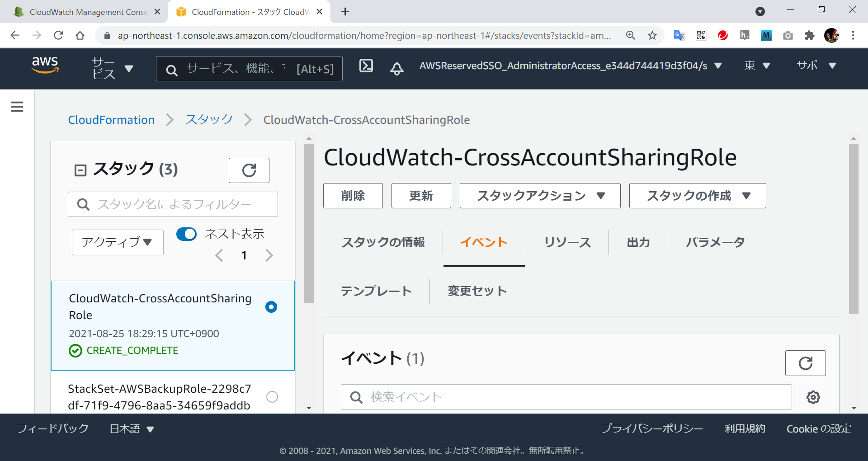Select CloudWatch-CrossAccountSharingRole stack radio button
This screenshot has width=868, height=461.
tap(271, 307)
